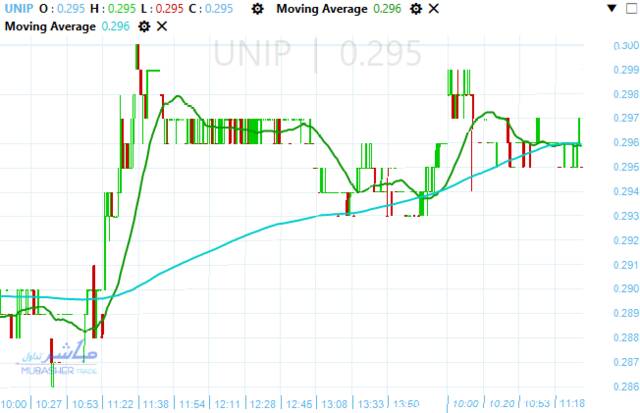Click 12:11 time axis label

tap(227, 404)
